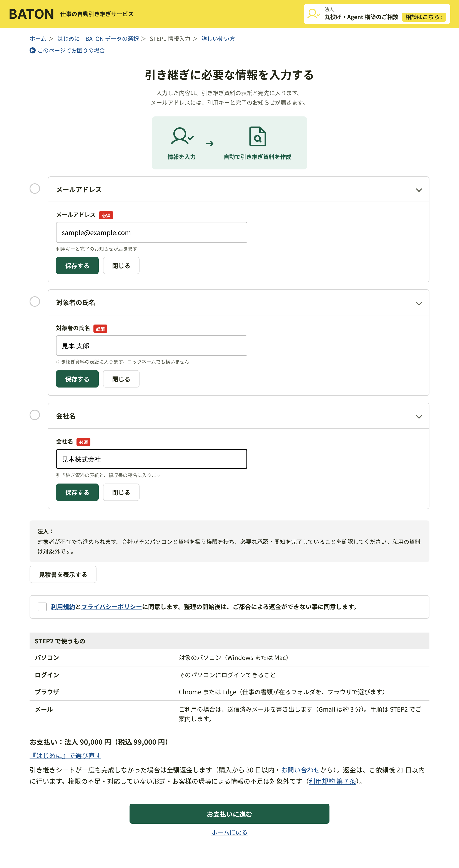Image resolution: width=459 pixels, height=868 pixels.
Task: Open 詳しい使い方 breadcrumb link
Action: click(218, 39)
